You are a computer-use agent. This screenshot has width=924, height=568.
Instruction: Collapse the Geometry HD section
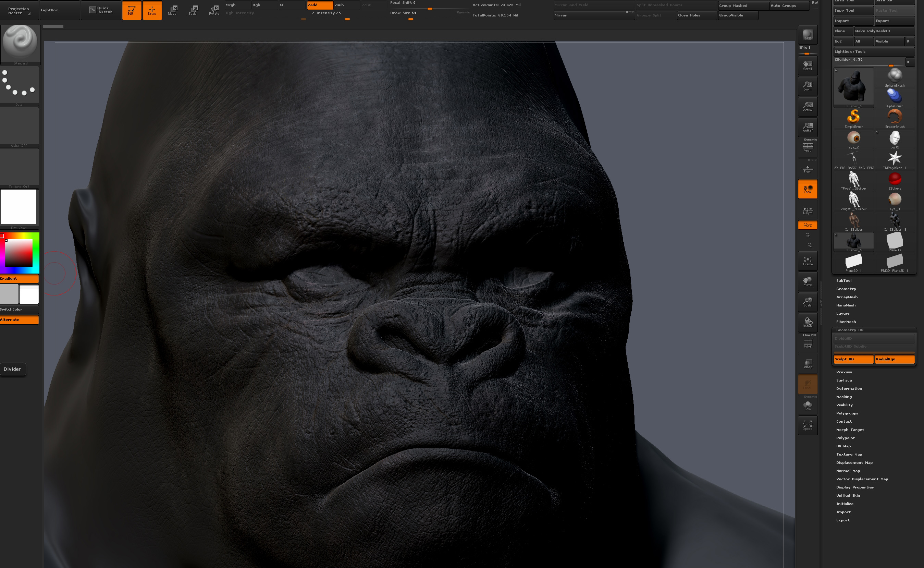pos(850,330)
